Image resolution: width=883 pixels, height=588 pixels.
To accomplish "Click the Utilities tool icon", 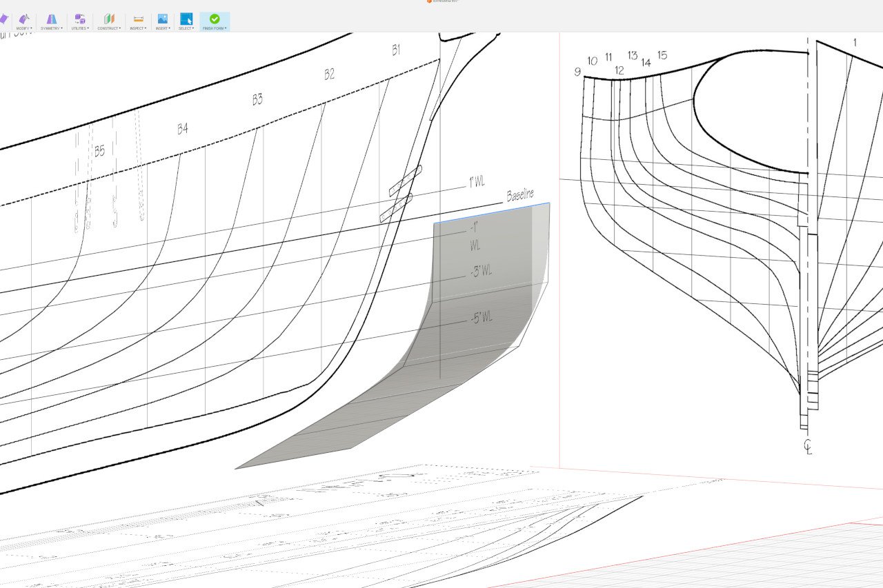I will [80, 19].
